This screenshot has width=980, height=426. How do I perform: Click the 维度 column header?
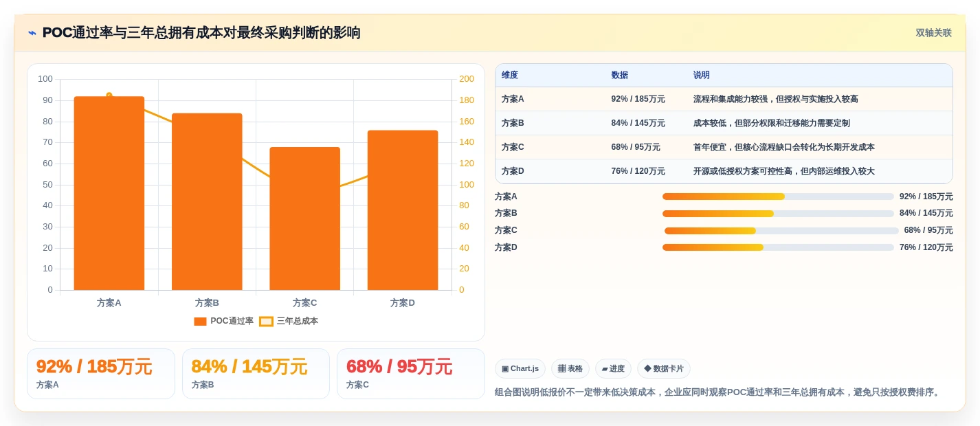point(510,75)
